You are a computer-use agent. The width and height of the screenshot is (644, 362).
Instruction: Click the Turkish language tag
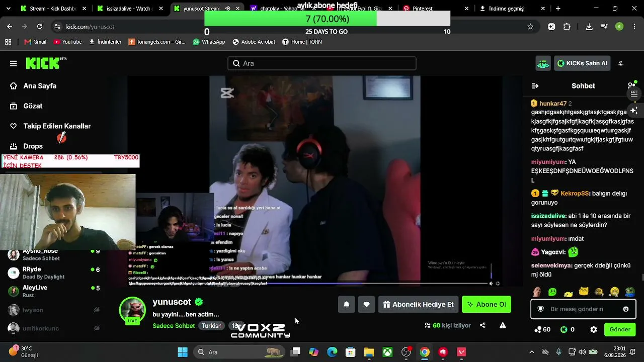(211, 326)
